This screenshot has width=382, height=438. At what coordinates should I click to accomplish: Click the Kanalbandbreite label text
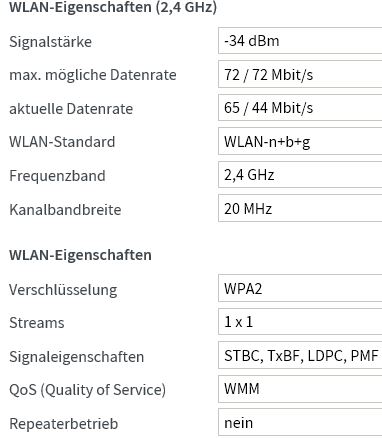pyautogui.click(x=65, y=210)
